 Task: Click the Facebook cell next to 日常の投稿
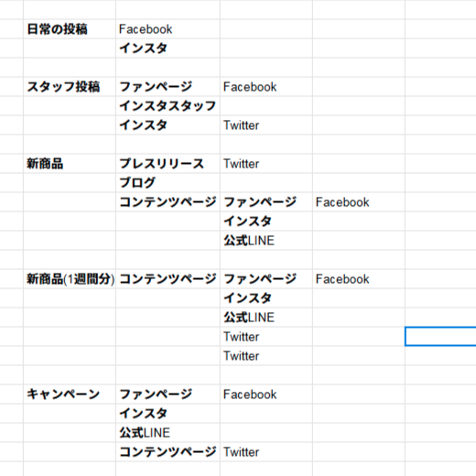pyautogui.click(x=168, y=29)
